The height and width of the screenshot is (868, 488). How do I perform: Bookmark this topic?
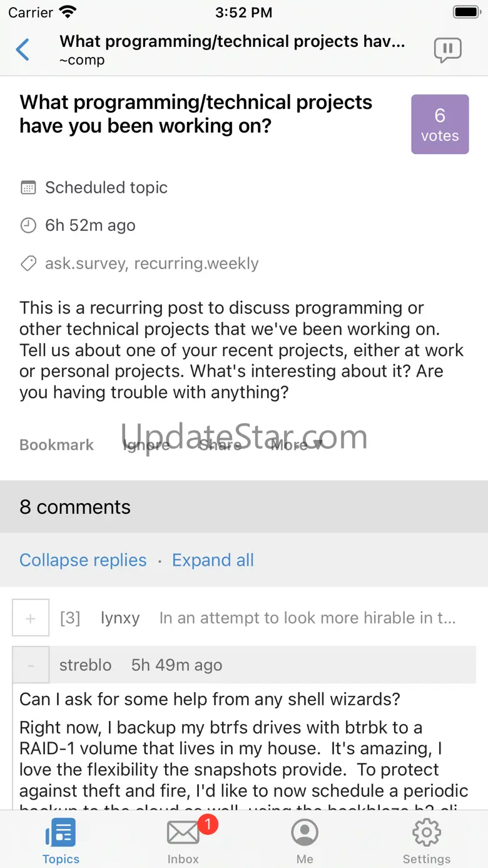(56, 445)
